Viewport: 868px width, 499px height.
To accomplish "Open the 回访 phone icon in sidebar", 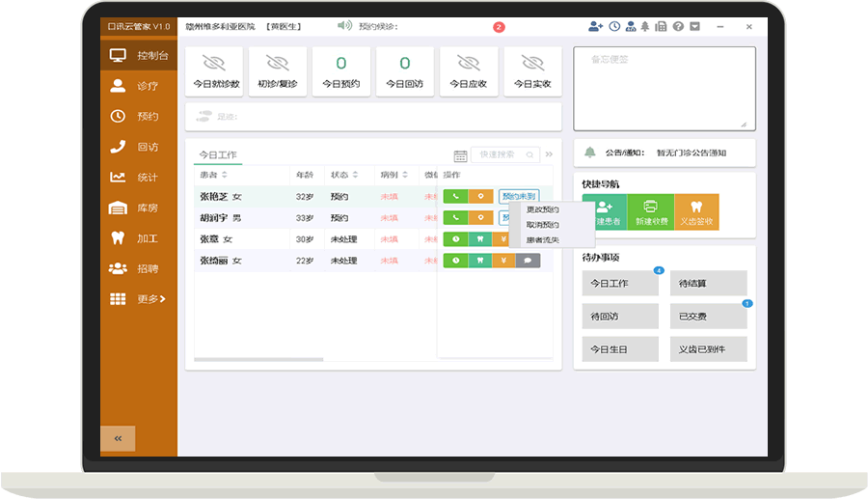I will (119, 147).
